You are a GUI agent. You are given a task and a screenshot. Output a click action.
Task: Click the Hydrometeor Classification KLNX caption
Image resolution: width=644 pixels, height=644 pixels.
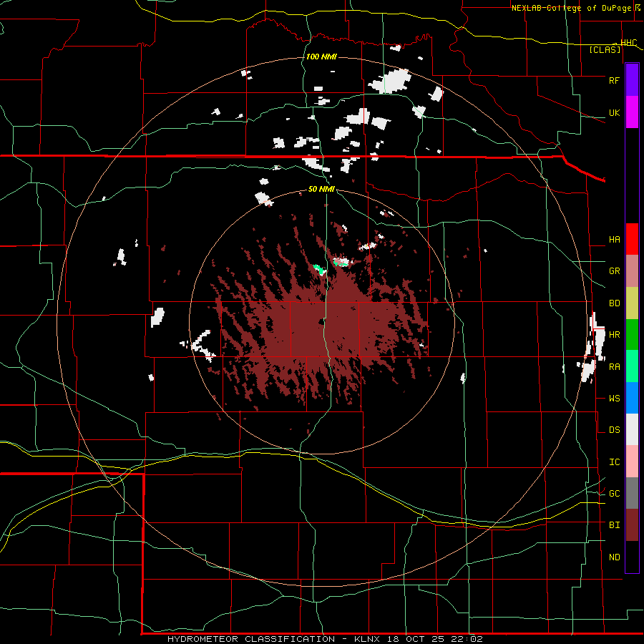(325, 639)
